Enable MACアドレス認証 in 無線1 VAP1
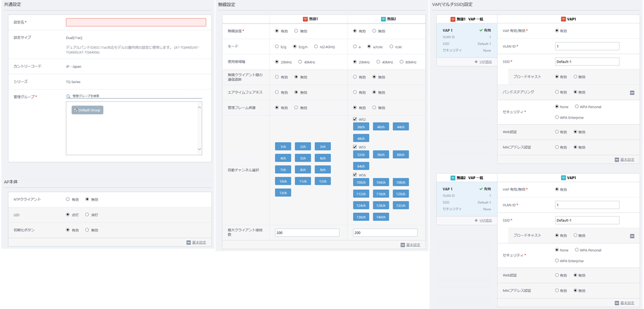The image size is (644, 309). point(557,147)
